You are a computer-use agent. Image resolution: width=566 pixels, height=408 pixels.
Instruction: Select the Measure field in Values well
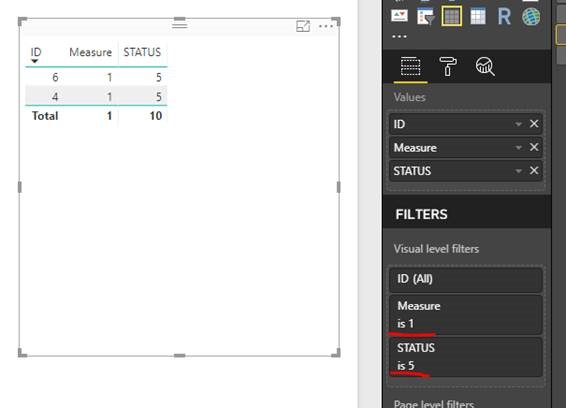[466, 147]
